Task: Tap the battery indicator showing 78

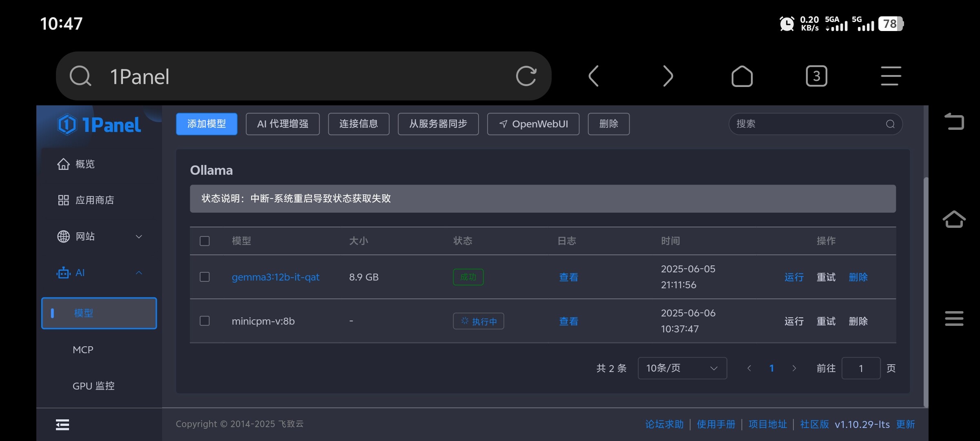Action: (x=891, y=24)
